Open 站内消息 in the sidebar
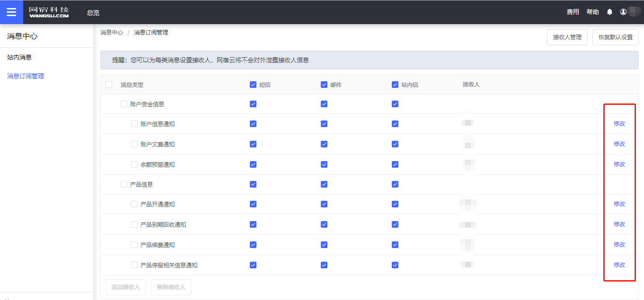The width and height of the screenshot is (644, 300). pyautogui.click(x=19, y=57)
